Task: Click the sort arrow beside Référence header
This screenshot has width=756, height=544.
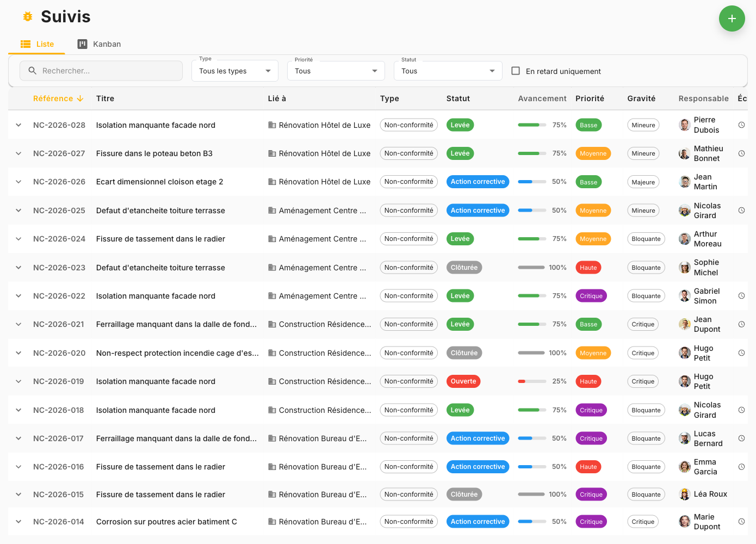Action: point(80,98)
